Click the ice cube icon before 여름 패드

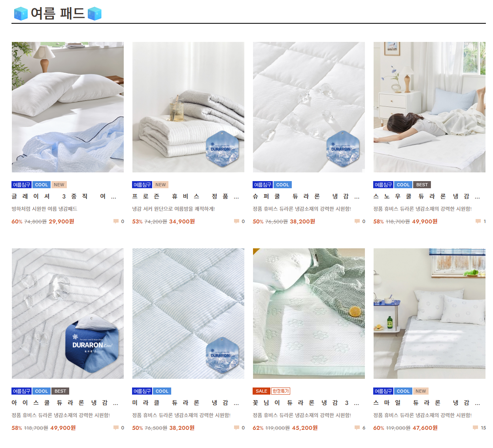pyautogui.click(x=21, y=14)
